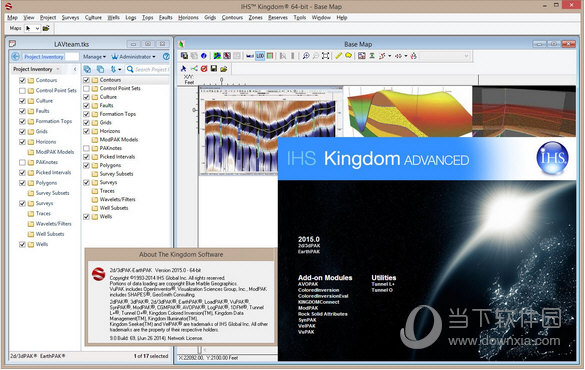The image size is (585, 370).
Task: Click the colored 3D horizon model image
Action: point(408,112)
